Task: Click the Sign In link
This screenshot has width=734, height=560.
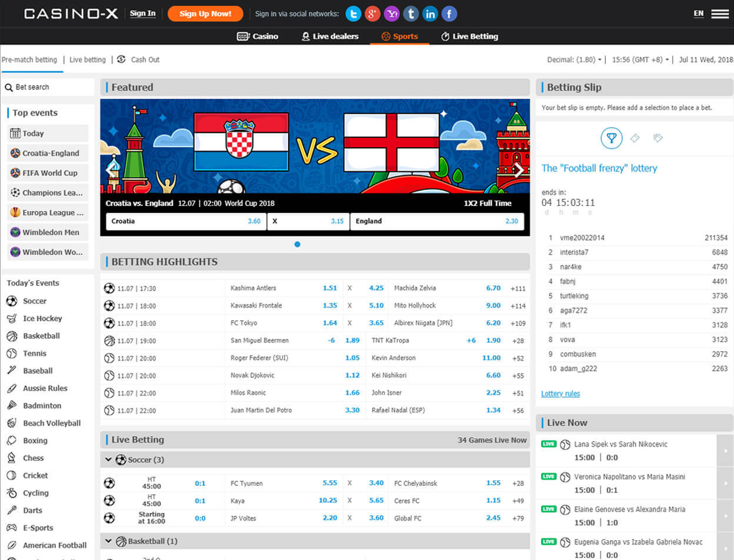Action: [x=143, y=14]
